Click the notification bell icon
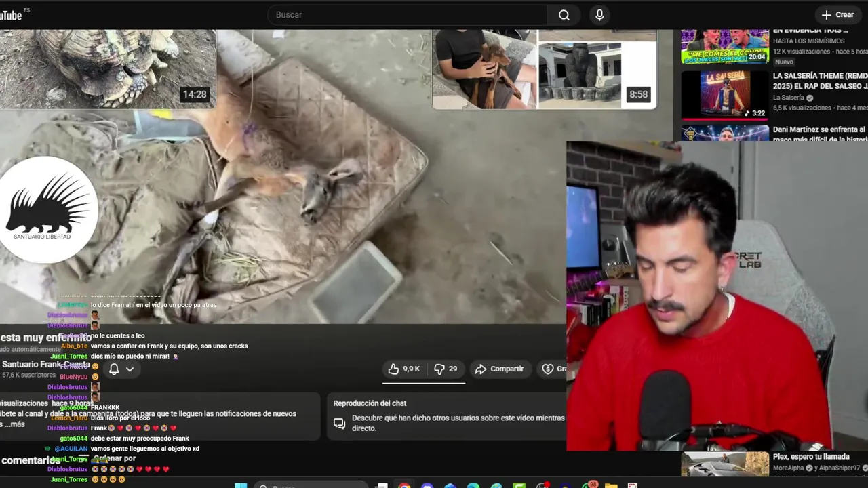Screen dimensions: 868x488 (114, 369)
